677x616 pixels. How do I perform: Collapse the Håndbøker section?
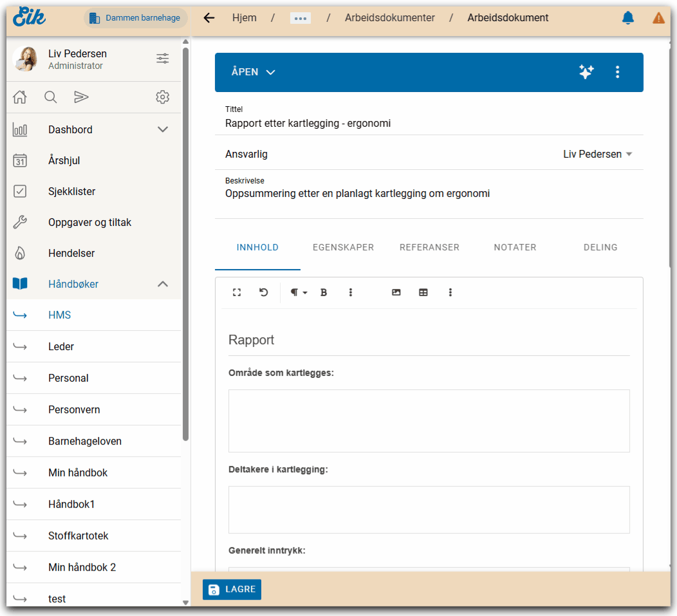pos(163,284)
